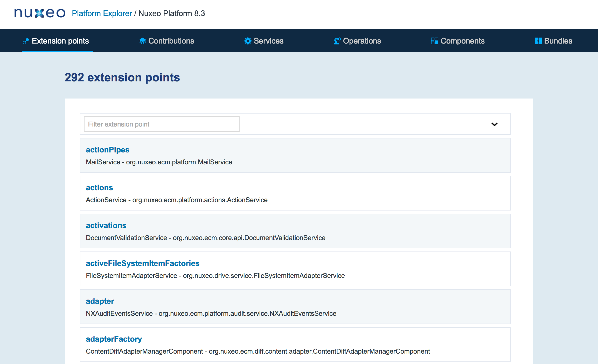
Task: Click the Bundles grid icon
Action: [x=538, y=41]
